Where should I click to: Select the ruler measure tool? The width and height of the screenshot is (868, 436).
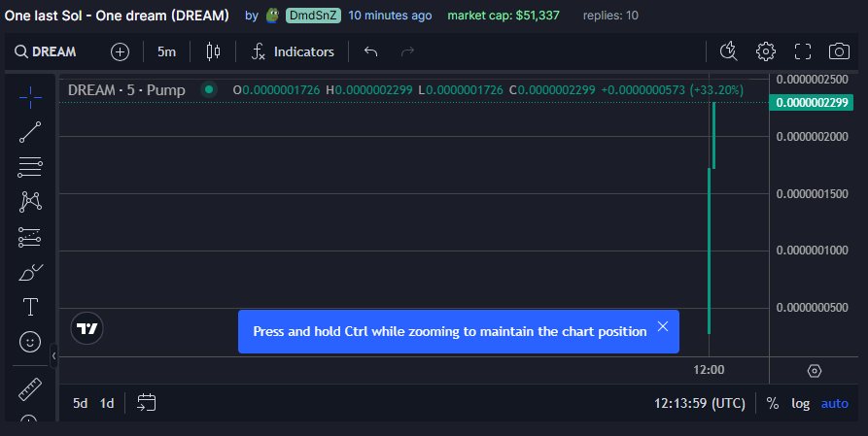(30, 389)
